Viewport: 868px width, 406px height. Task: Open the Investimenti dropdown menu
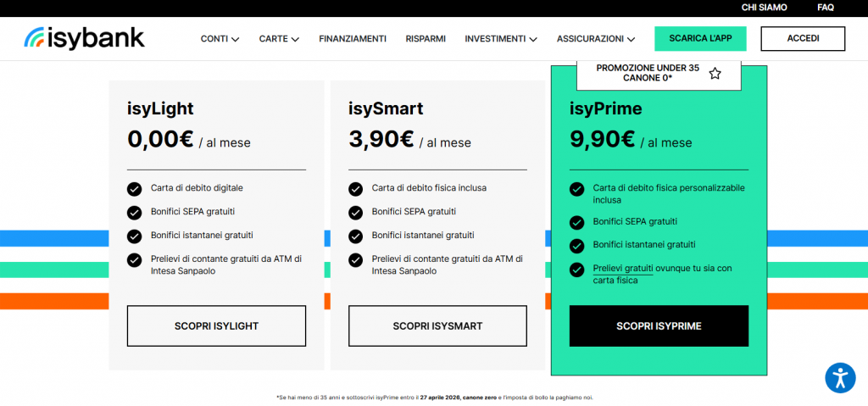[501, 39]
